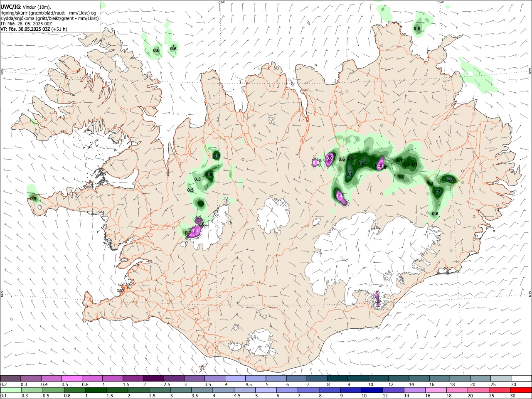Screen dimensions: 532x399
Task: Pick the grey-blue 3.5–4 swatch, lower legend row
Action: [x=202, y=390]
